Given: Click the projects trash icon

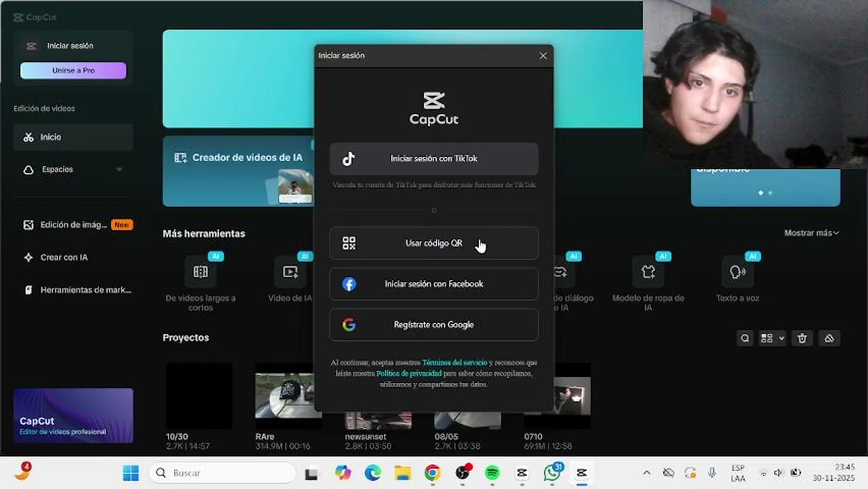Looking at the screenshot, I should click(802, 338).
